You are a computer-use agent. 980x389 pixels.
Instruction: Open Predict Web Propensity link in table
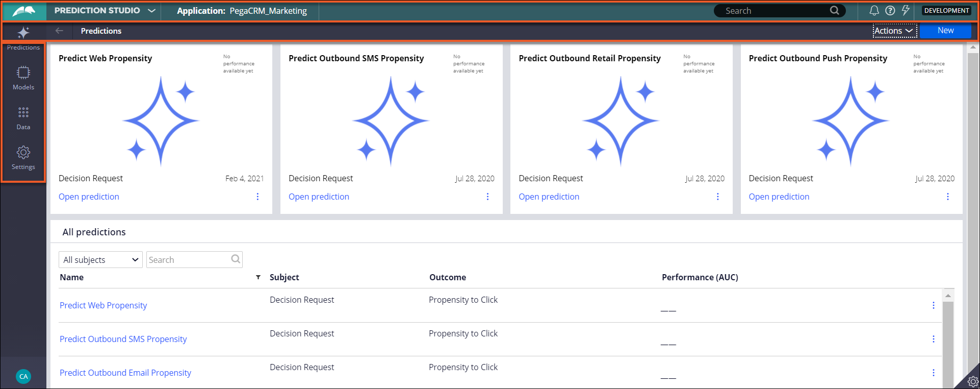[x=103, y=305]
